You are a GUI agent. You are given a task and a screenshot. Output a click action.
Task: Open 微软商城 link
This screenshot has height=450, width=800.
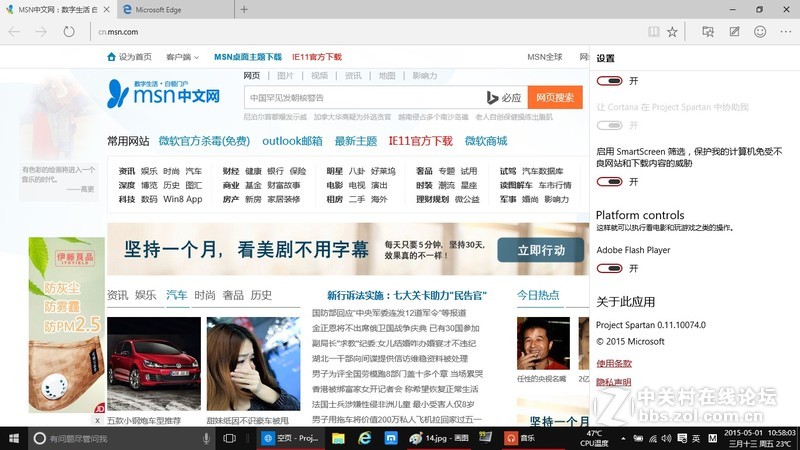[x=486, y=141]
